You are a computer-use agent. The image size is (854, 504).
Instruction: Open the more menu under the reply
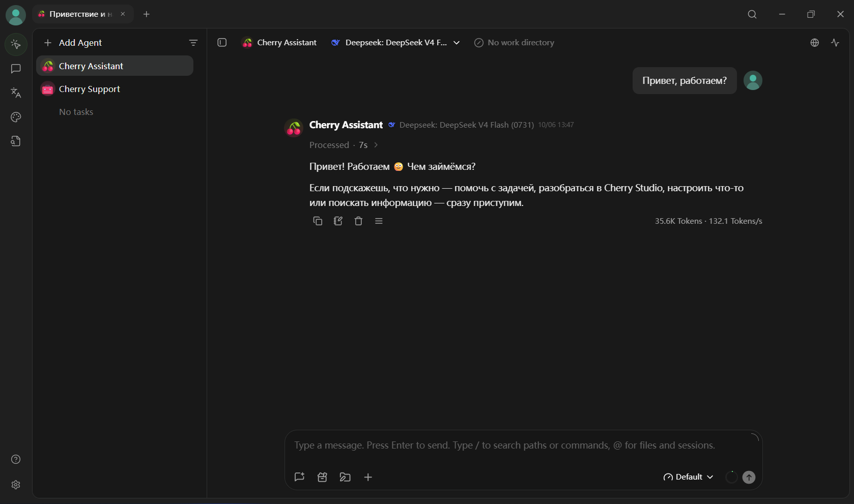(x=379, y=221)
